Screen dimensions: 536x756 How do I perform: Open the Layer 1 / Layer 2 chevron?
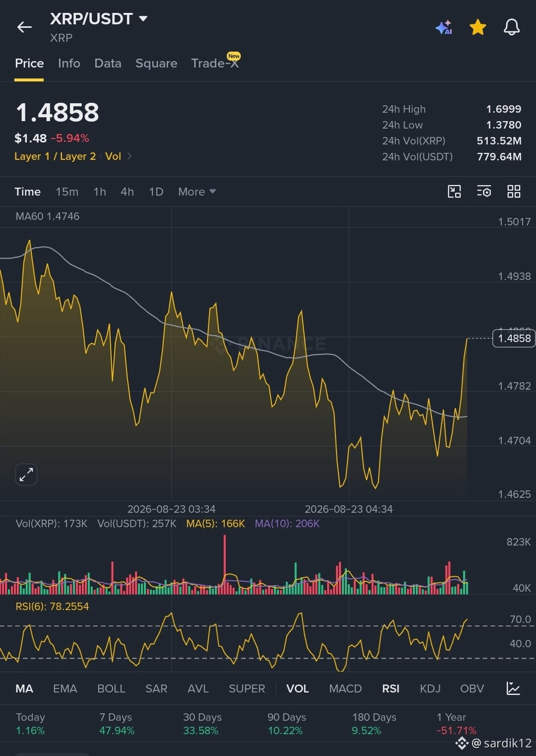[130, 156]
